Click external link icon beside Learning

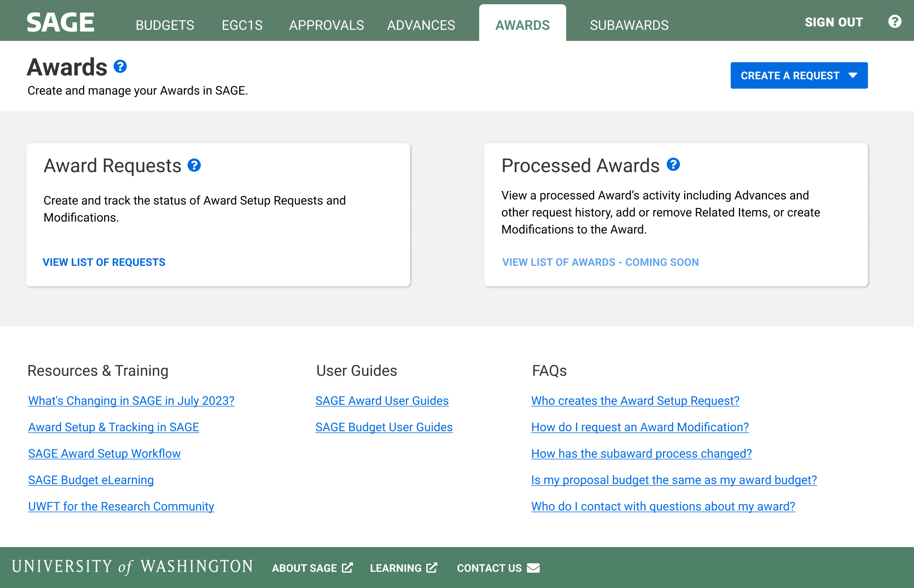point(432,568)
